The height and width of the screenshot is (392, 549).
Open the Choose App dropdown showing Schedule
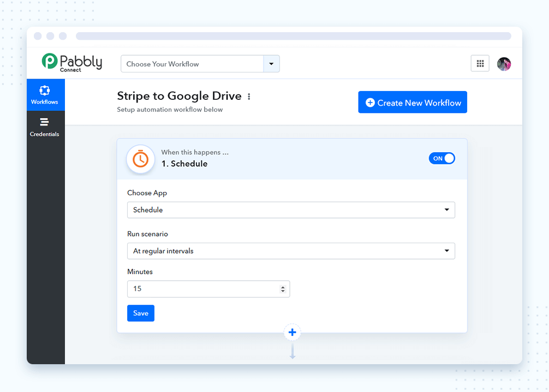tap(291, 210)
